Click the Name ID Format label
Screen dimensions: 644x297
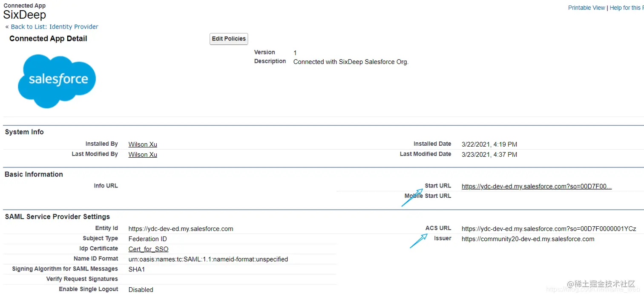tap(96, 259)
